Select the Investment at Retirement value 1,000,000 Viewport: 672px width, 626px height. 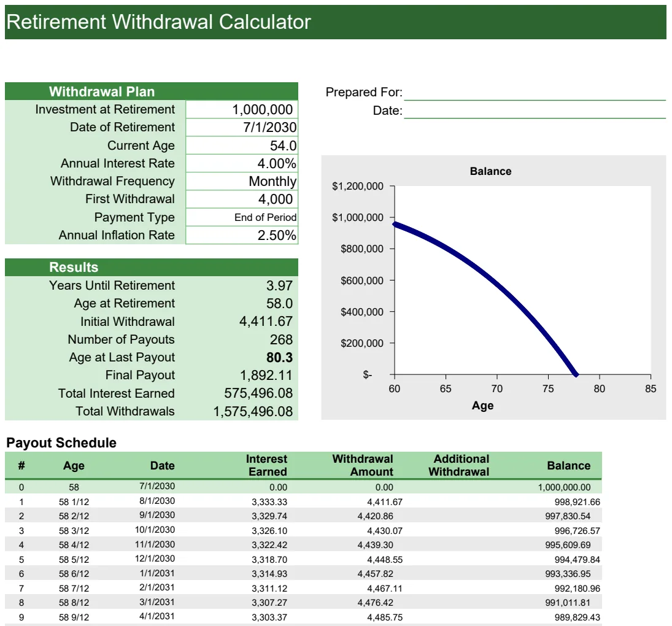tap(242, 109)
